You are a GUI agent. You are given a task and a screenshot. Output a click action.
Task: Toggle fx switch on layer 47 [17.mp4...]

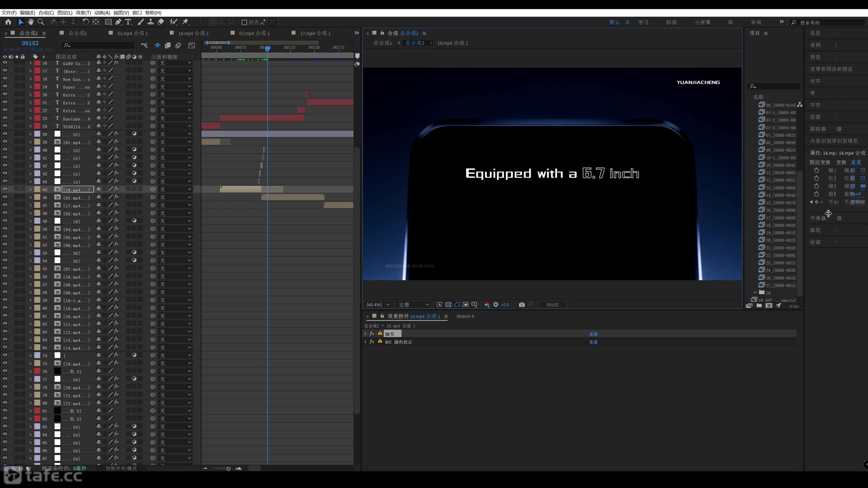coord(116,205)
